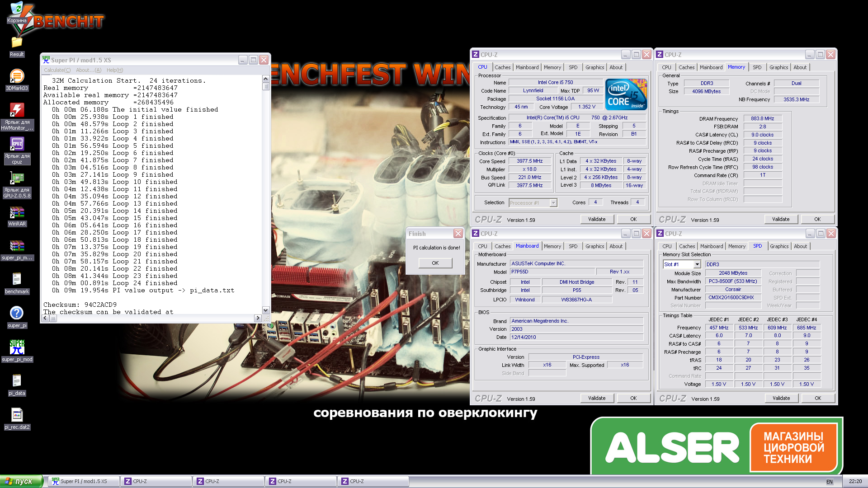Open the Calculate menu in Super PI
Viewport: 868px width, 488px height.
(57, 70)
